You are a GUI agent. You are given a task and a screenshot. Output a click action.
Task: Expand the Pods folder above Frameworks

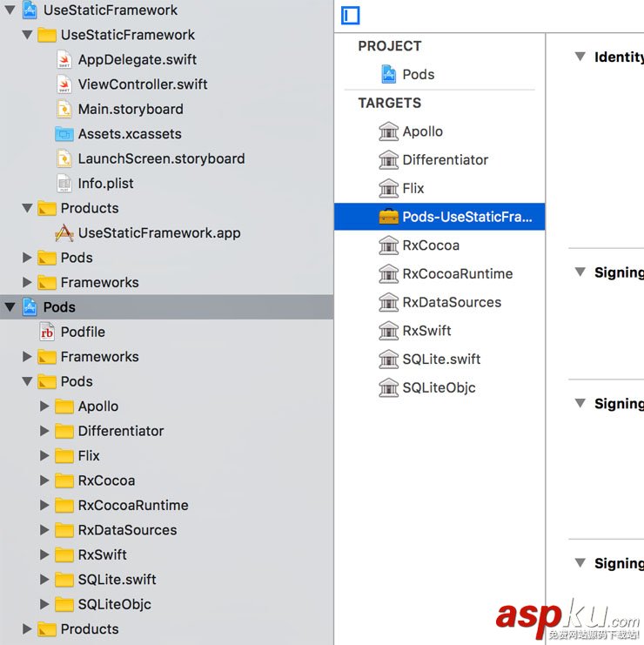point(27,258)
